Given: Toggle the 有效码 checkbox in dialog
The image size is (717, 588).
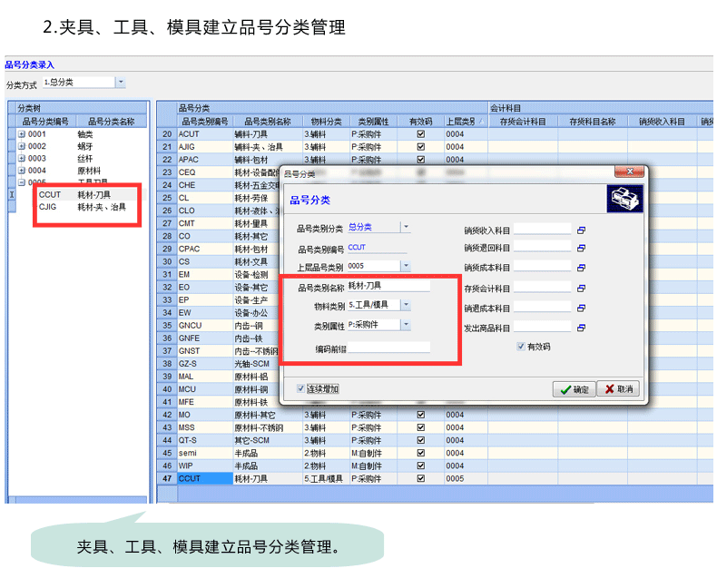Looking at the screenshot, I should (520, 347).
